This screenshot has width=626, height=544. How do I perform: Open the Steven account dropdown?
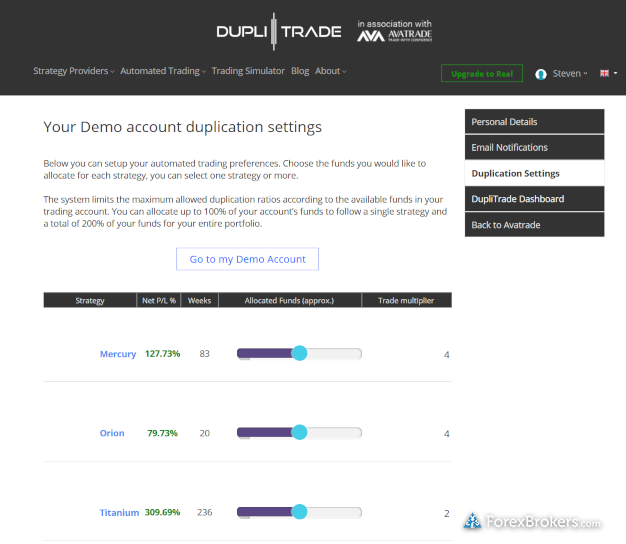[x=570, y=74]
